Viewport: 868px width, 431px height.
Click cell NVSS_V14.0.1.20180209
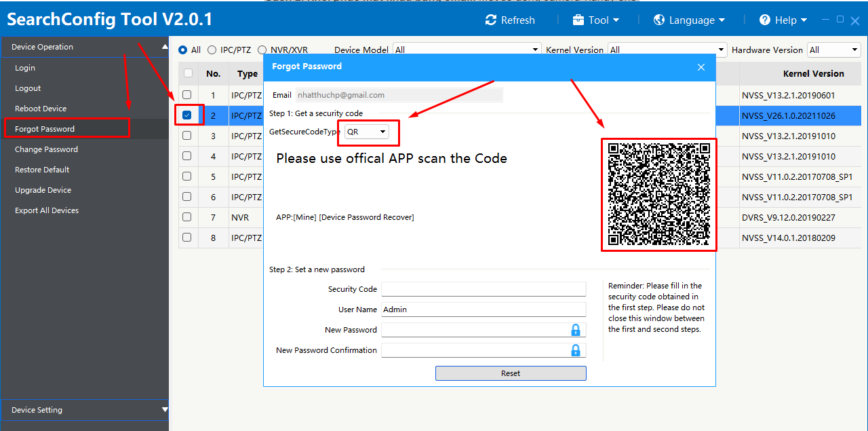pos(789,238)
